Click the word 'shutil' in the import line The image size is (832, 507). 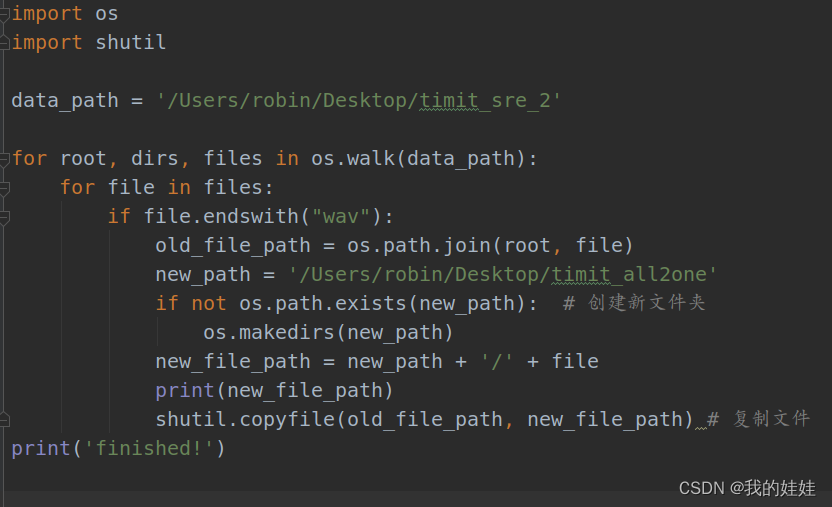[x=131, y=42]
